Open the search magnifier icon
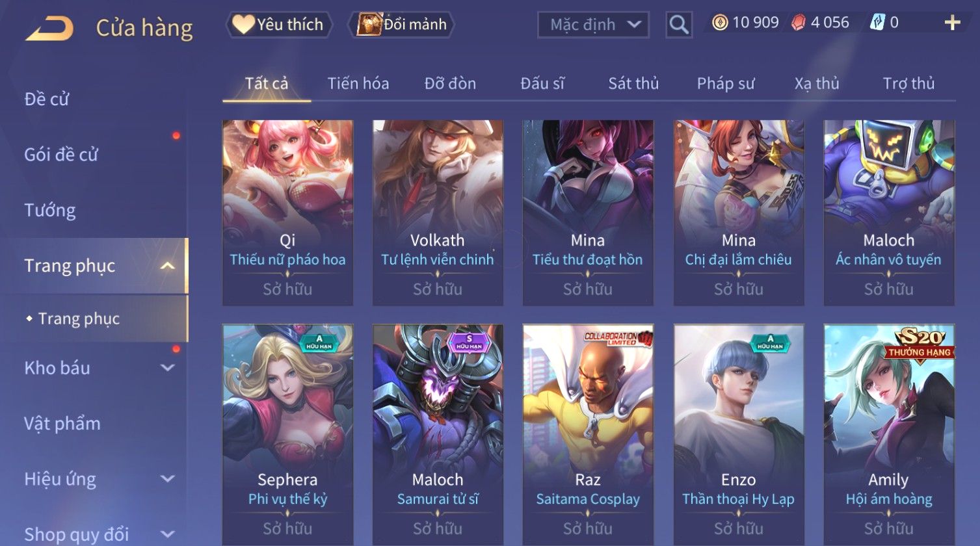The image size is (980, 546). 678,25
